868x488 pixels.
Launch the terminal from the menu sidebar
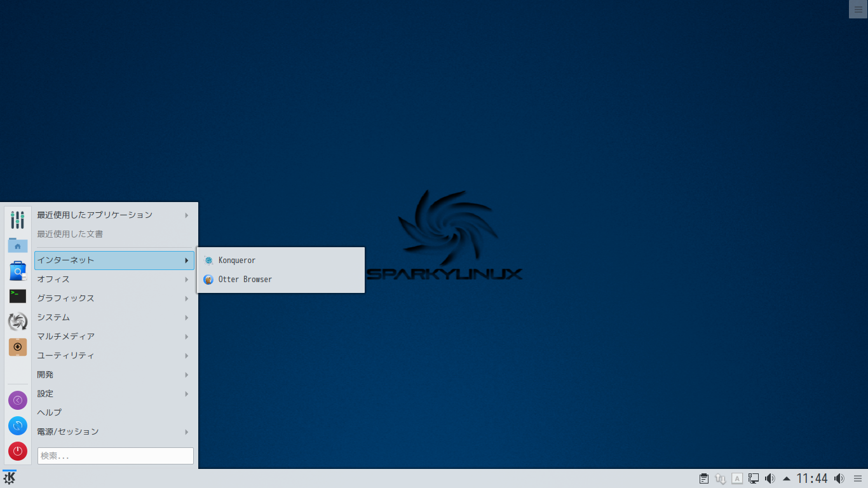(x=18, y=296)
